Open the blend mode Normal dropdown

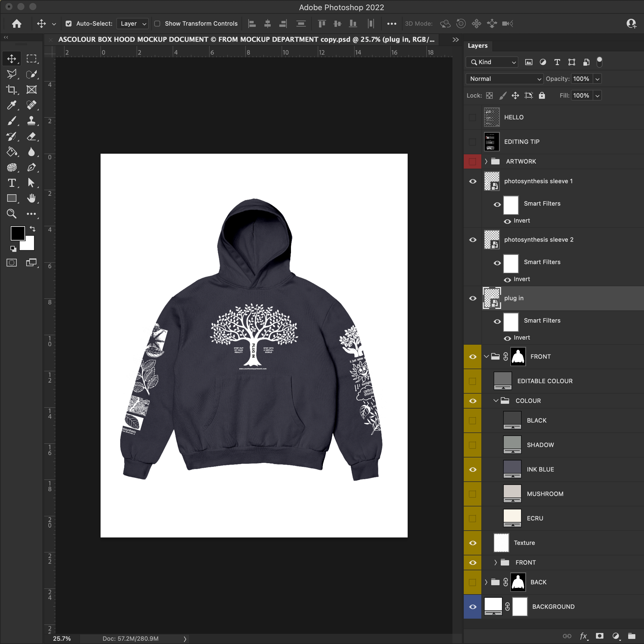[x=504, y=79]
